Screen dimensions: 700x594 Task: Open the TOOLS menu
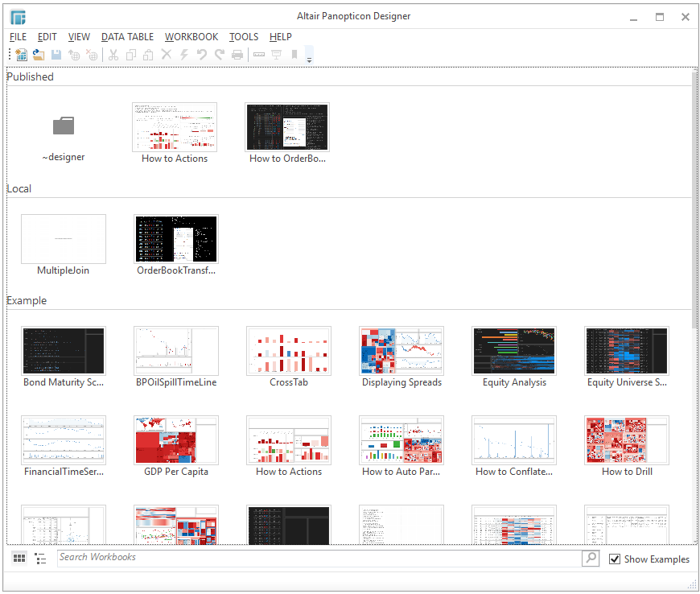[x=244, y=36]
